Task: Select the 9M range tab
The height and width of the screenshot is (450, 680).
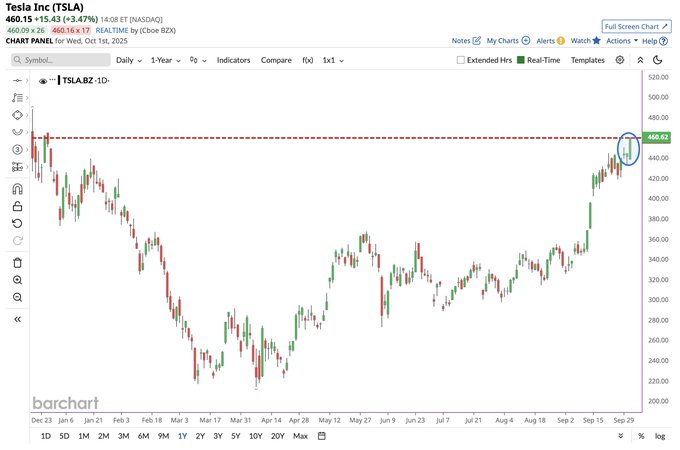Action: click(163, 436)
